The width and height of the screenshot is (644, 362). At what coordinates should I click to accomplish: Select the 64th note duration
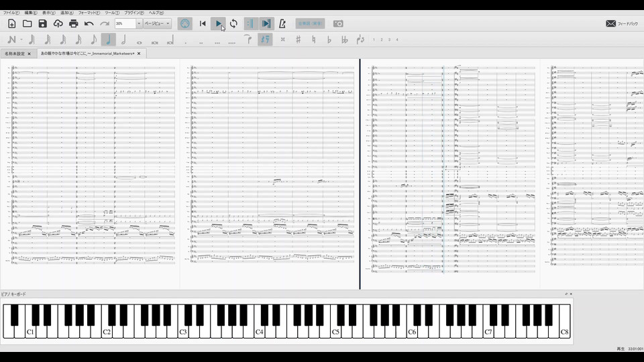coord(47,40)
